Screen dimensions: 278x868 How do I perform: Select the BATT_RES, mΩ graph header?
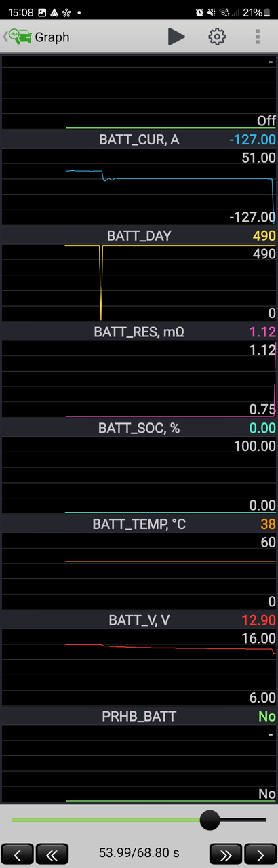139,332
